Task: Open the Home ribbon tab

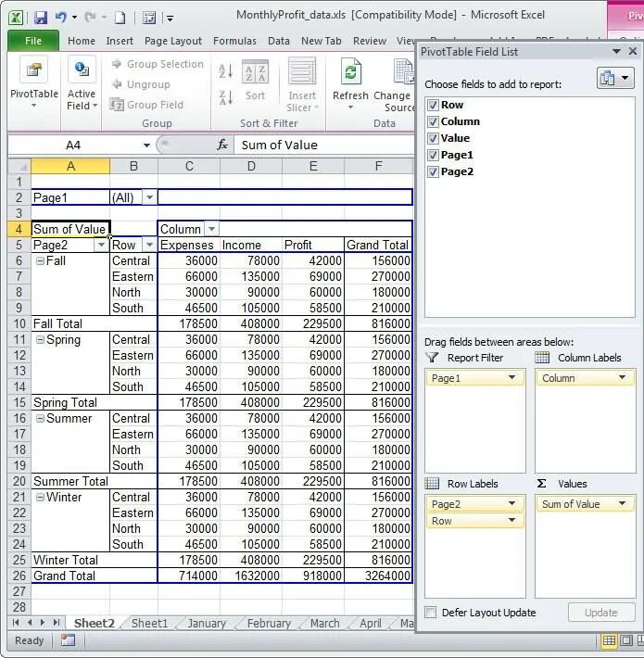Action: (82, 41)
